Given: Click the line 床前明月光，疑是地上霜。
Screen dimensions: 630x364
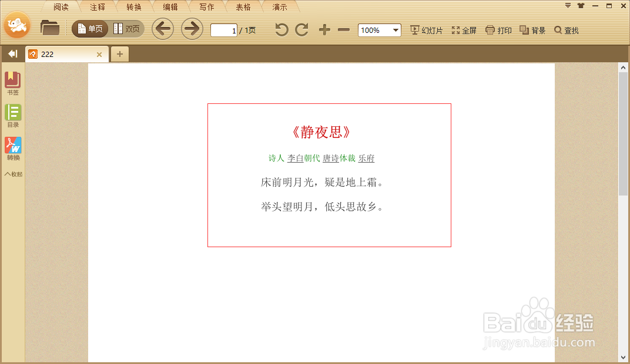Looking at the screenshot, I should point(323,183).
